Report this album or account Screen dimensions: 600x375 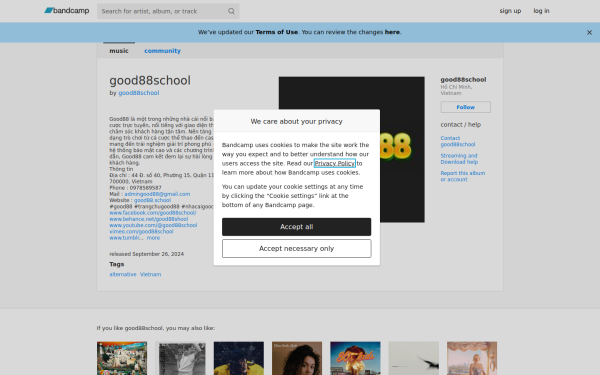tap(463, 176)
